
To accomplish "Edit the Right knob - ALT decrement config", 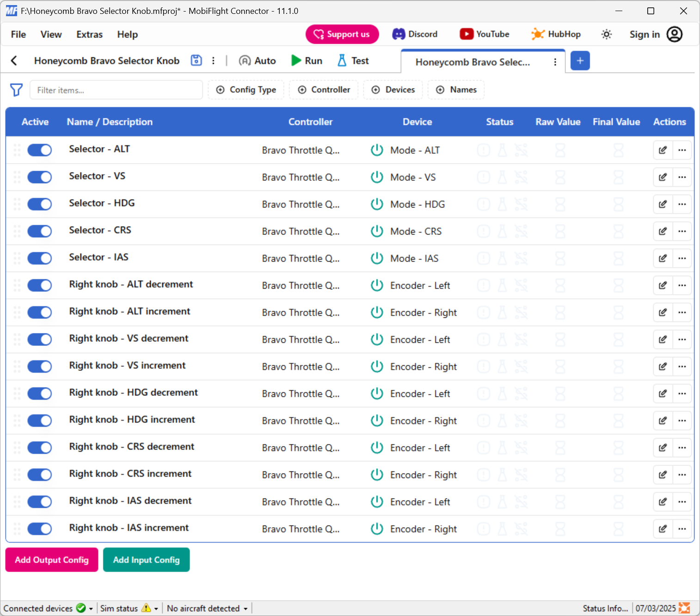I will [663, 285].
